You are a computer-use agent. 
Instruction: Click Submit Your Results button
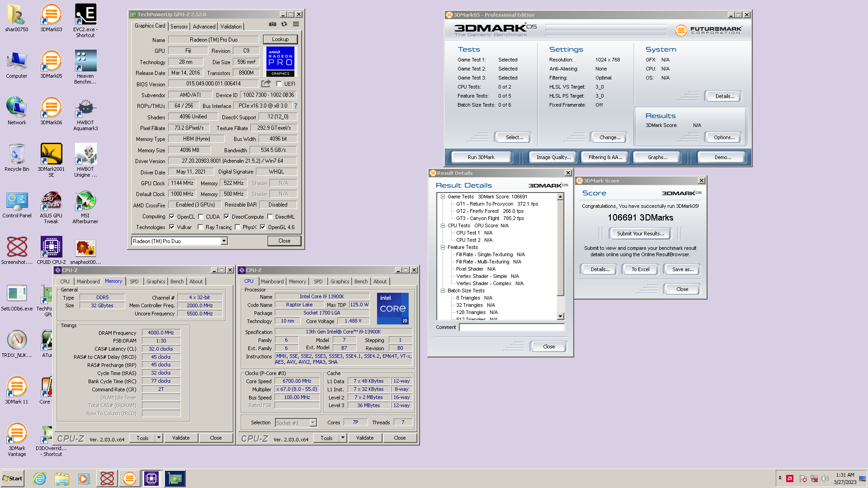[x=640, y=234]
